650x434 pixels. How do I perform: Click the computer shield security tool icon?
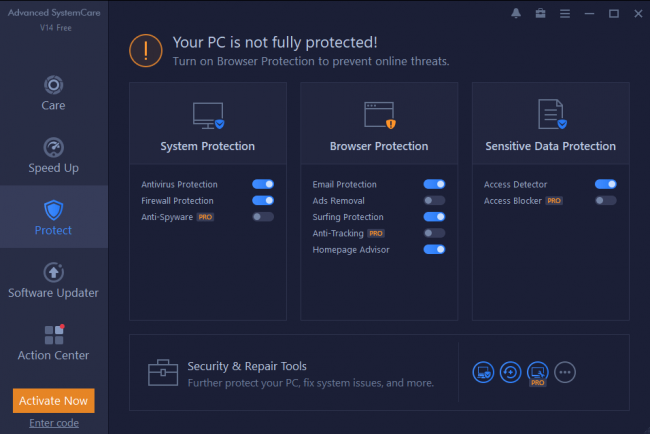pos(483,372)
